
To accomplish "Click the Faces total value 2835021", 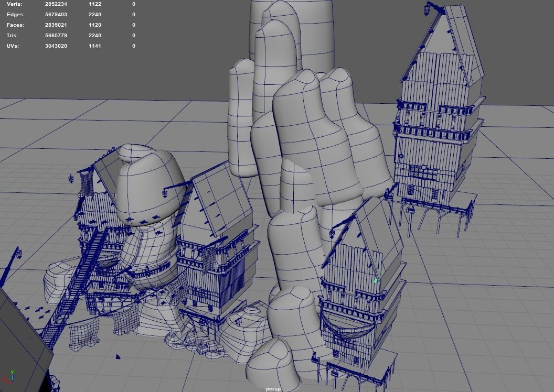I will point(56,25).
